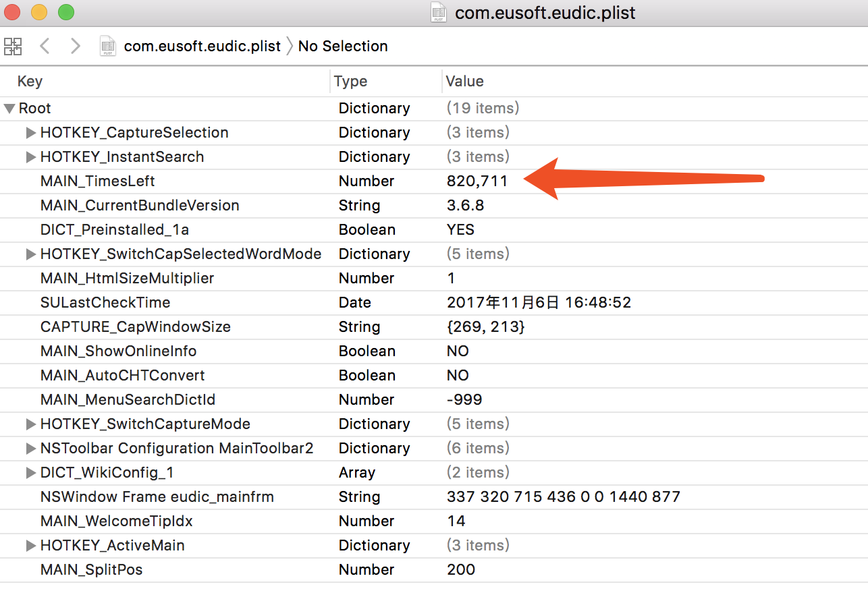The height and width of the screenshot is (595, 868).
Task: Open the related items grid icon
Action: tap(13, 47)
